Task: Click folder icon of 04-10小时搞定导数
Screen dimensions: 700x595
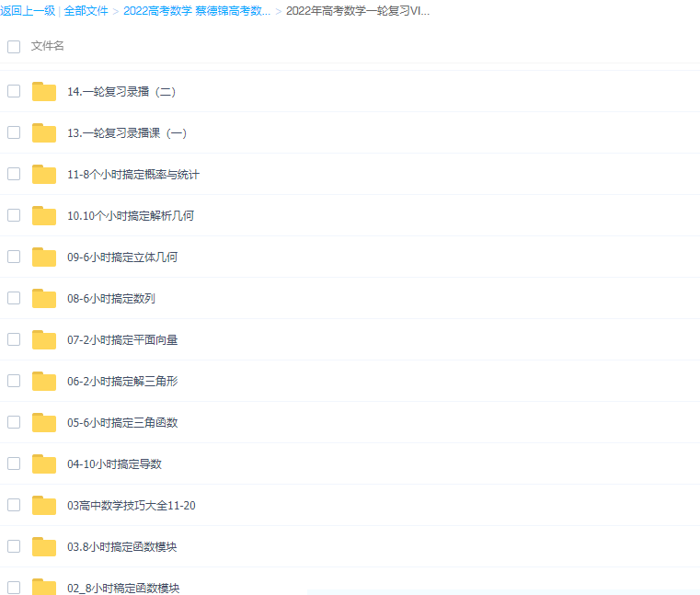Action: coord(44,463)
